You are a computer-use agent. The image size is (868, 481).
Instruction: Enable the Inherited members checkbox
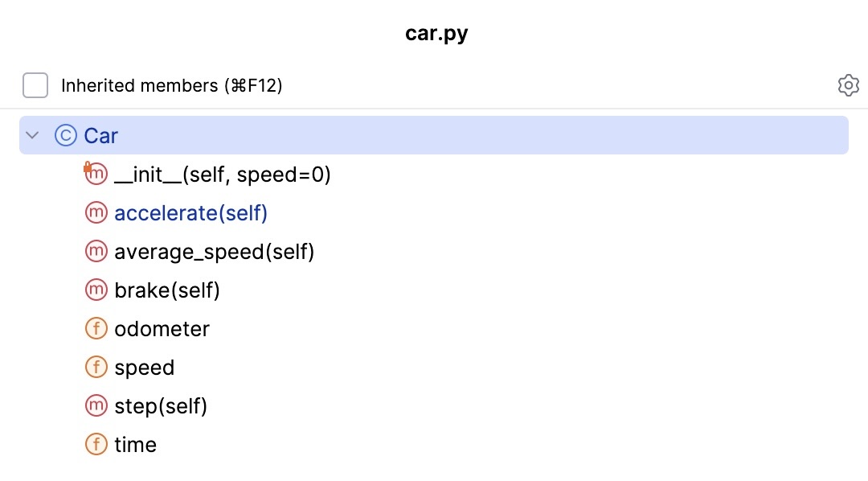click(35, 85)
